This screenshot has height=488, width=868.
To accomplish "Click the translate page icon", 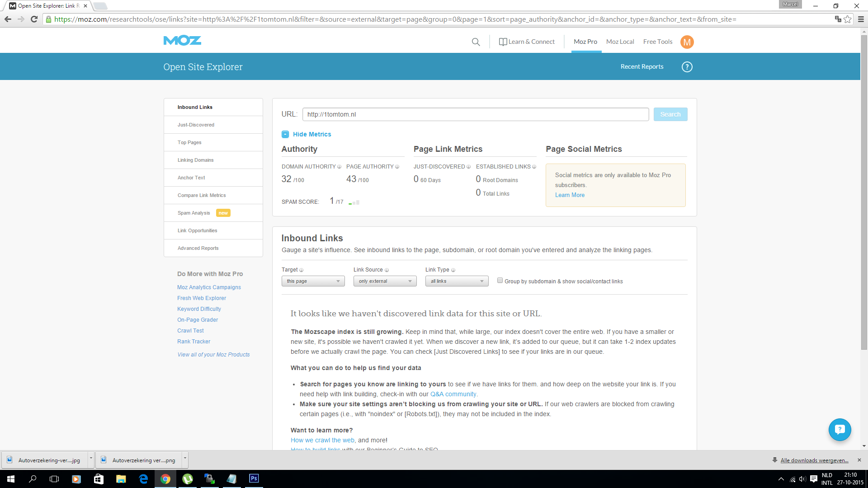I will [838, 19].
